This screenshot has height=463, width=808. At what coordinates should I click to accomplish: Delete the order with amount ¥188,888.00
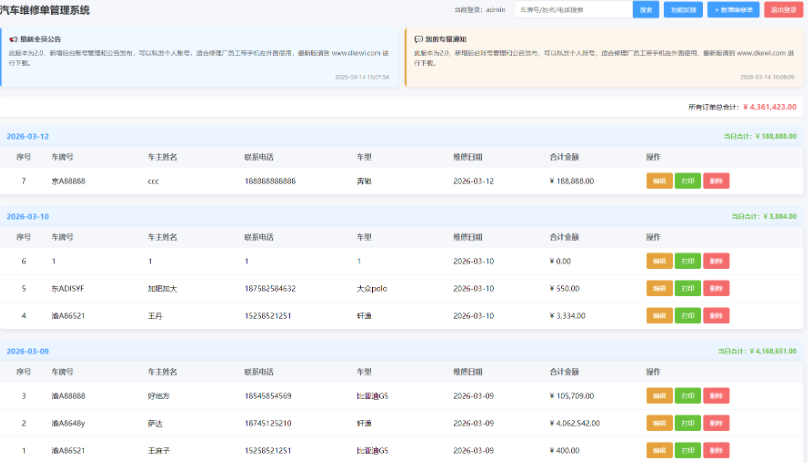tap(716, 181)
